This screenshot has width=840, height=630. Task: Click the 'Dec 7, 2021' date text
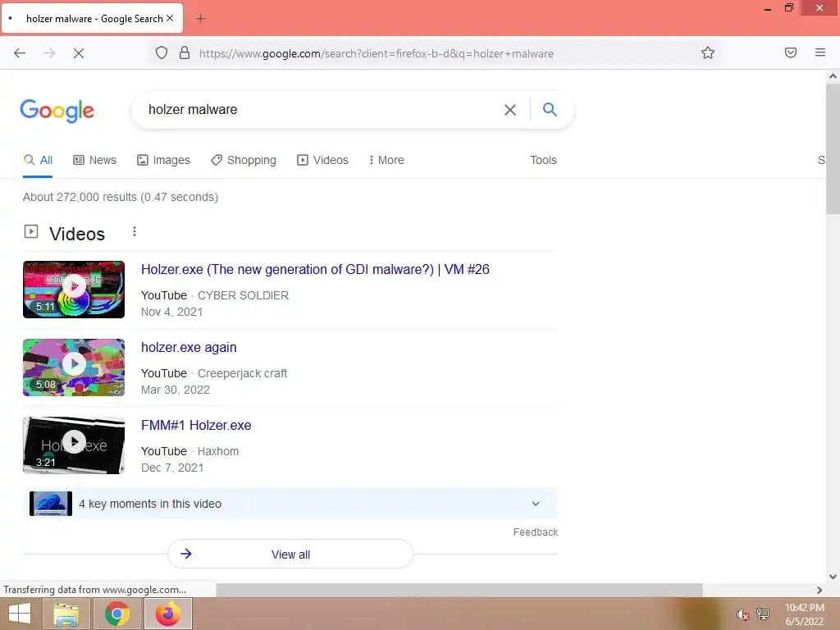(x=172, y=468)
